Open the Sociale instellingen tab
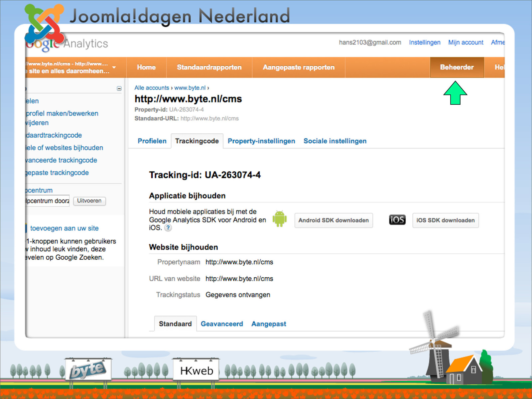This screenshot has width=532, height=399. (335, 141)
